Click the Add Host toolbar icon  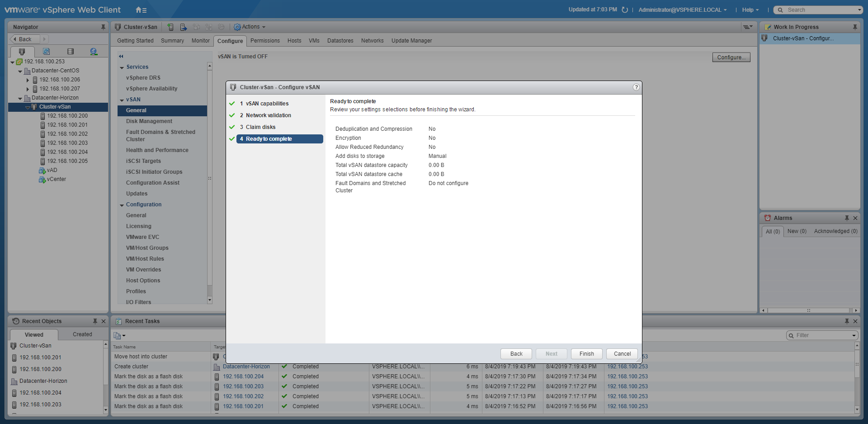pyautogui.click(x=170, y=27)
